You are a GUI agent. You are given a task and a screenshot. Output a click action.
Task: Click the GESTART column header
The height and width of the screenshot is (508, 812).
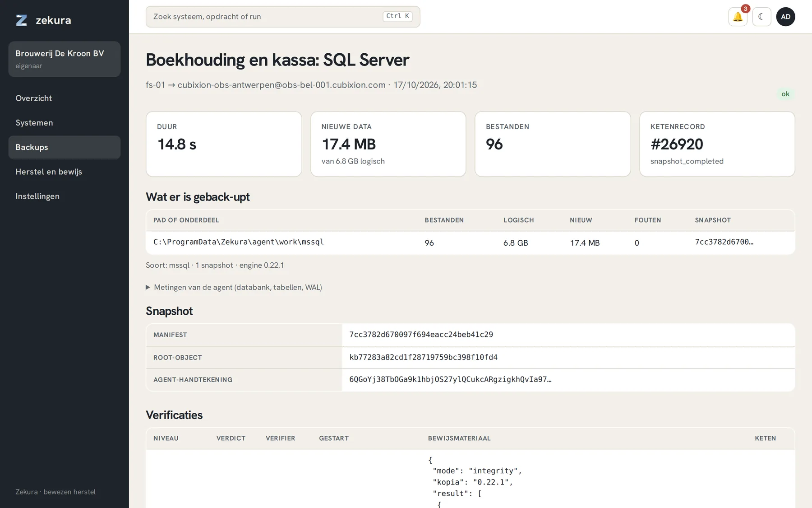(x=334, y=438)
